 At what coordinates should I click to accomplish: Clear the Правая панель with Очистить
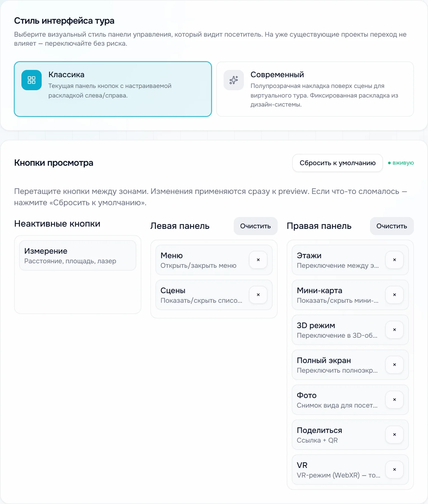point(392,226)
